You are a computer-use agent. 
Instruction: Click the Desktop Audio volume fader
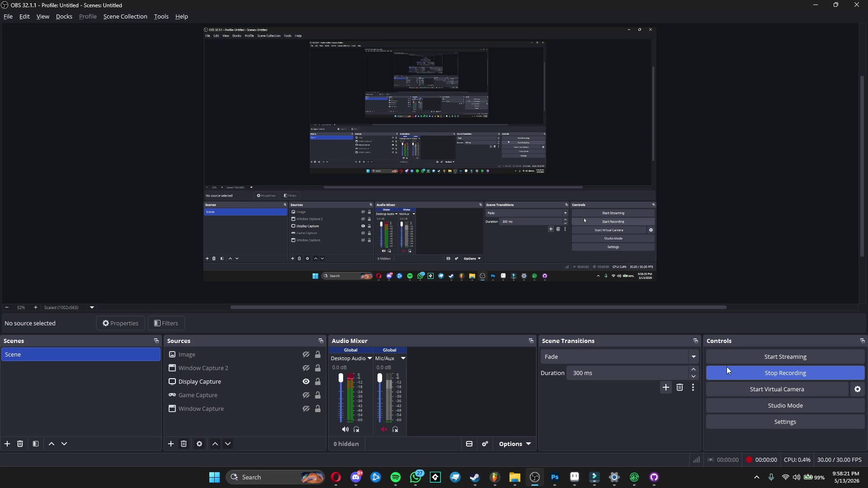pyautogui.click(x=341, y=378)
